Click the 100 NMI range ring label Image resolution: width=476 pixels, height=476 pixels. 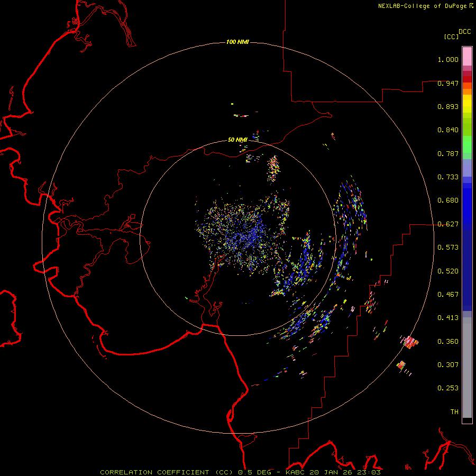(237, 42)
